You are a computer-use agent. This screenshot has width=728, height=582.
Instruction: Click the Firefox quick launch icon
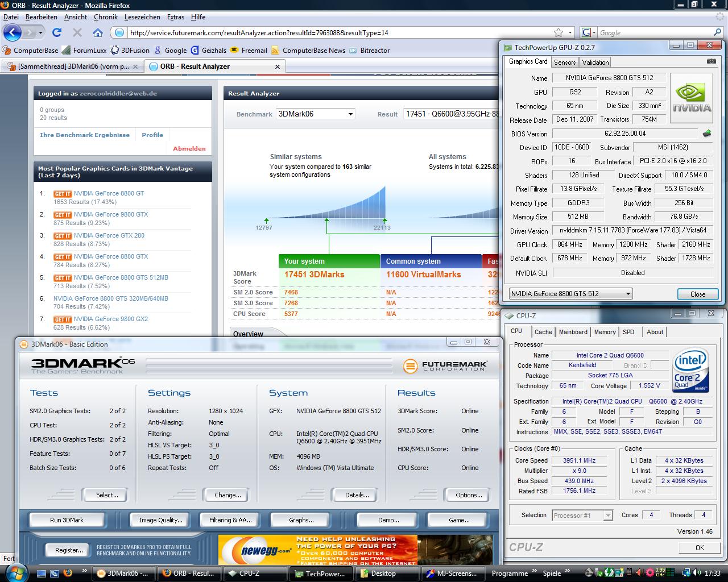point(68,573)
